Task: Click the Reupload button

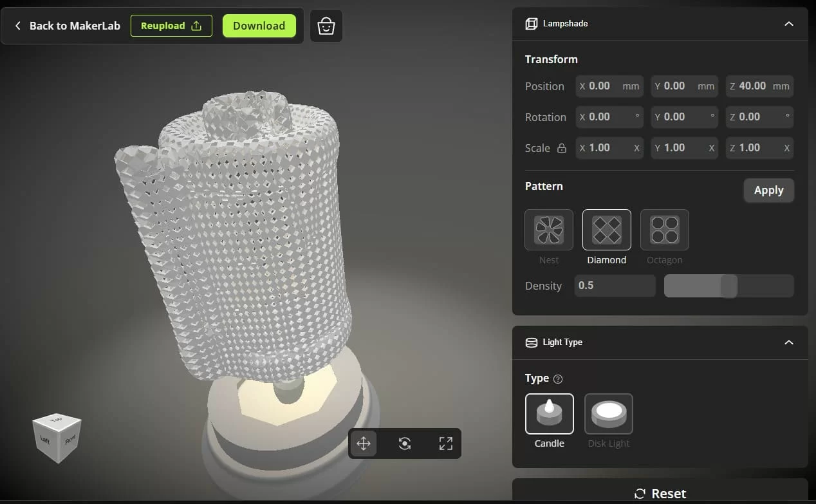Action: tap(171, 26)
